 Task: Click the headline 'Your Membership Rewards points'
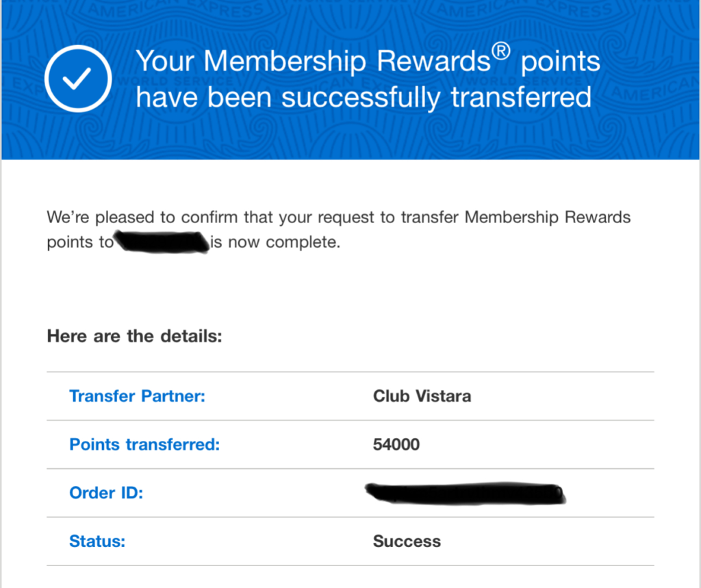tap(368, 61)
